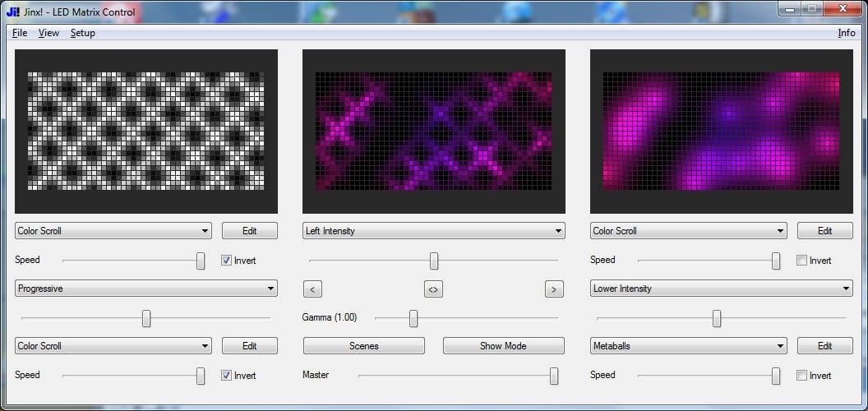Open the Left Intensity dropdown
Viewport: 868px width, 411px height.
click(433, 231)
